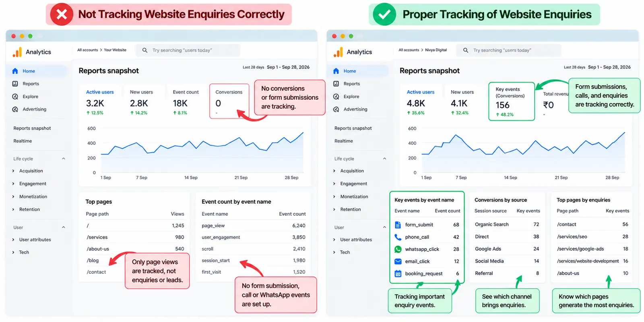The image size is (644, 322).
Task: Click the email_click envelope icon
Action: pos(398,261)
